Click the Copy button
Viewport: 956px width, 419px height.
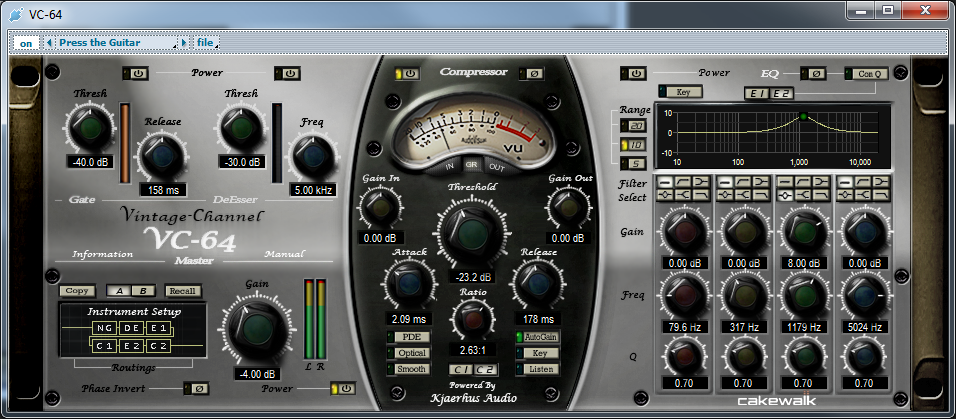click(77, 291)
